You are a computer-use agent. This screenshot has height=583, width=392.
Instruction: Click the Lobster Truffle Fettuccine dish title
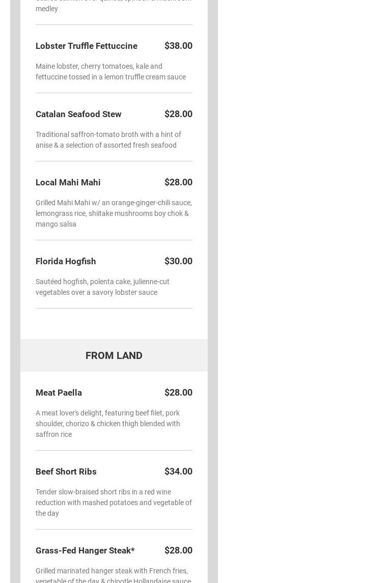[x=86, y=46]
